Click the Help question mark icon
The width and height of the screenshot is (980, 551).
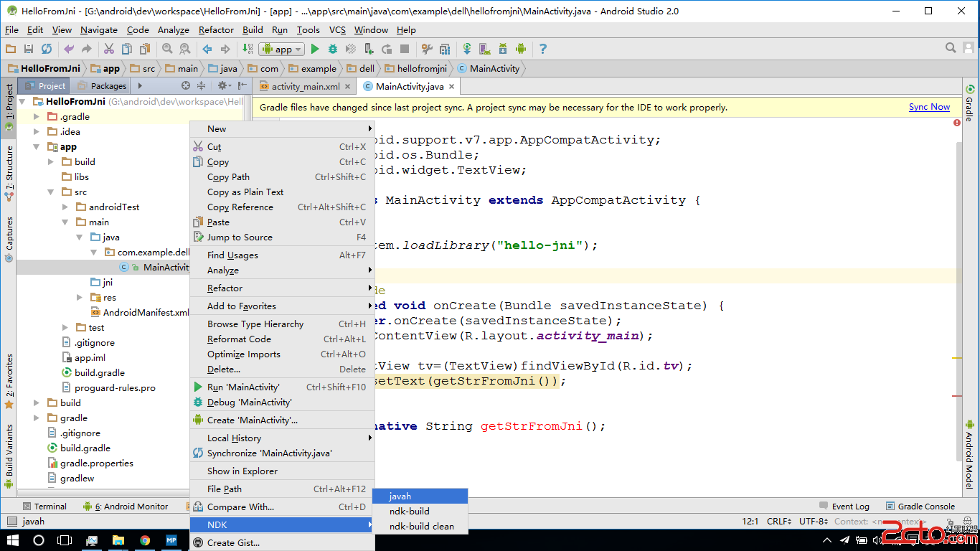click(x=543, y=49)
